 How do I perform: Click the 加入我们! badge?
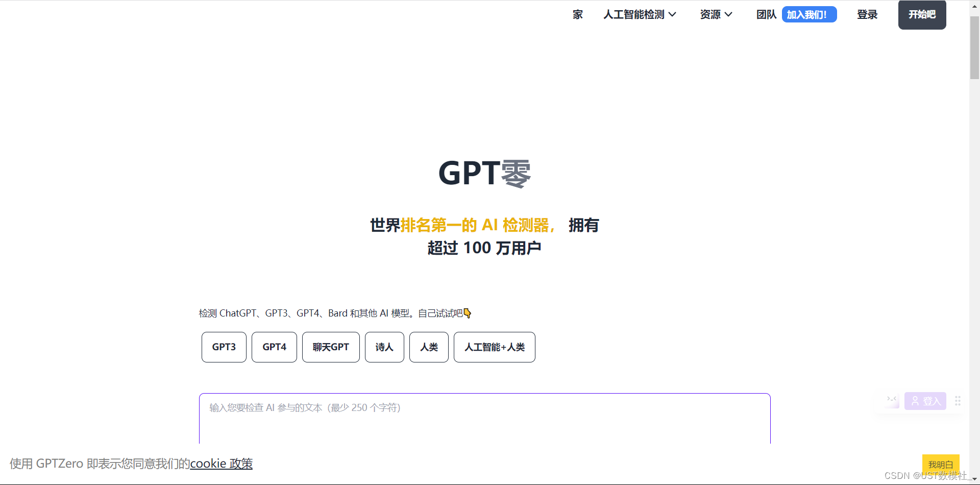pyautogui.click(x=809, y=14)
